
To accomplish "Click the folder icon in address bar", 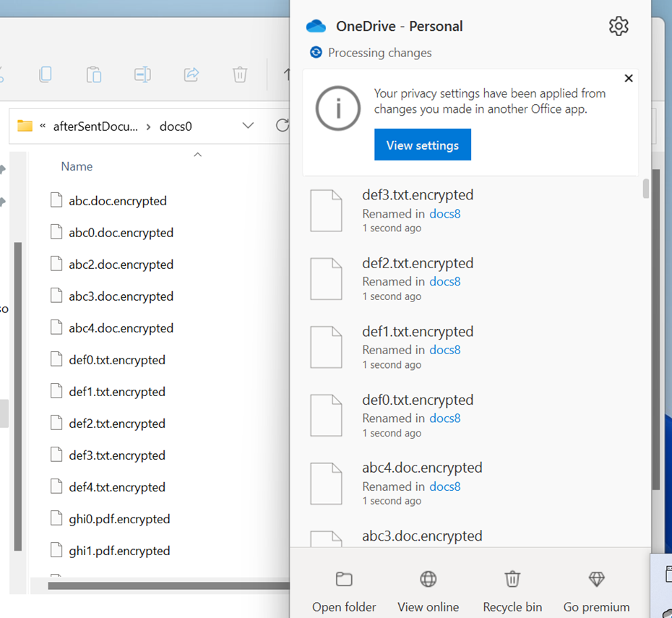I will [x=25, y=126].
